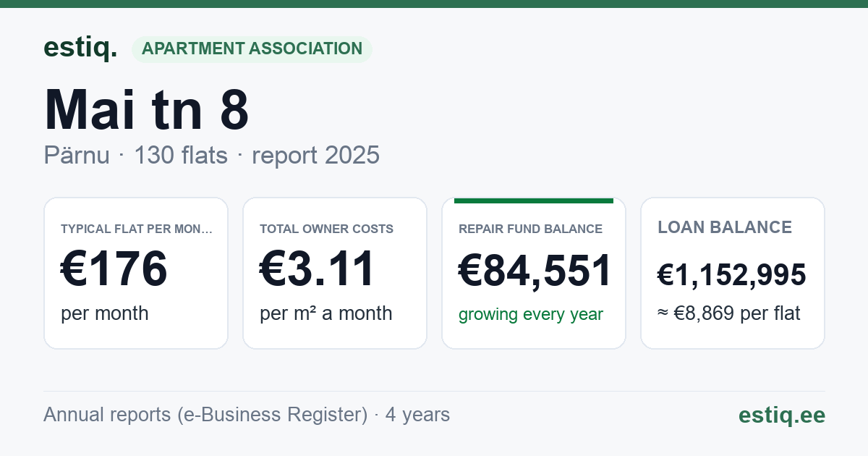Select the APARTMENT ASSOCIATION badge

252,49
